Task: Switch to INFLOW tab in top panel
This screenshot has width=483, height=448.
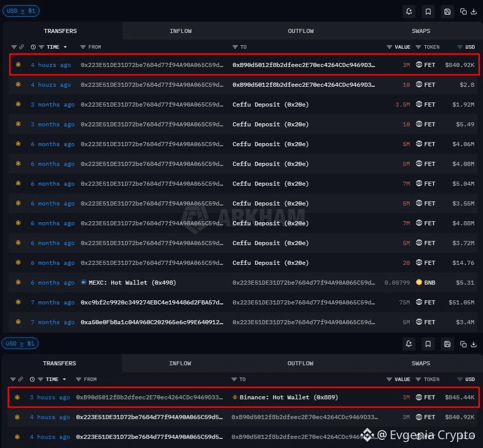Action: coord(181,31)
